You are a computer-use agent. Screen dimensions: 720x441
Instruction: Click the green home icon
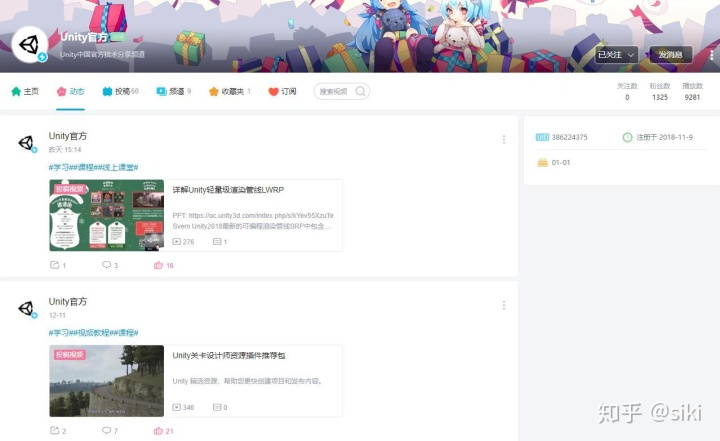(x=16, y=91)
